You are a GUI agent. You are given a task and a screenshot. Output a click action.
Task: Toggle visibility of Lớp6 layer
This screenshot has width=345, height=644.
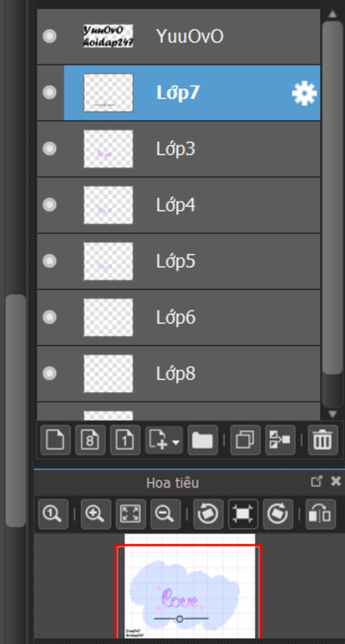50,317
